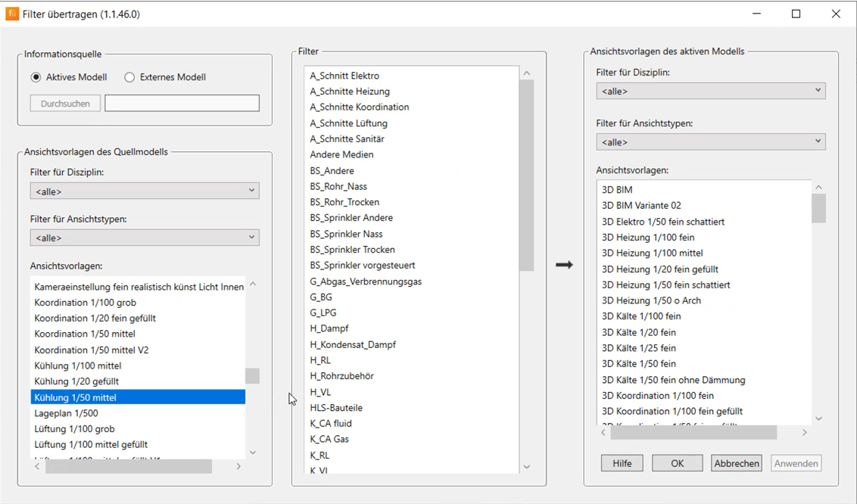Select the H_Kondensat_Dampf filter entry
857x504 pixels.
click(x=353, y=344)
